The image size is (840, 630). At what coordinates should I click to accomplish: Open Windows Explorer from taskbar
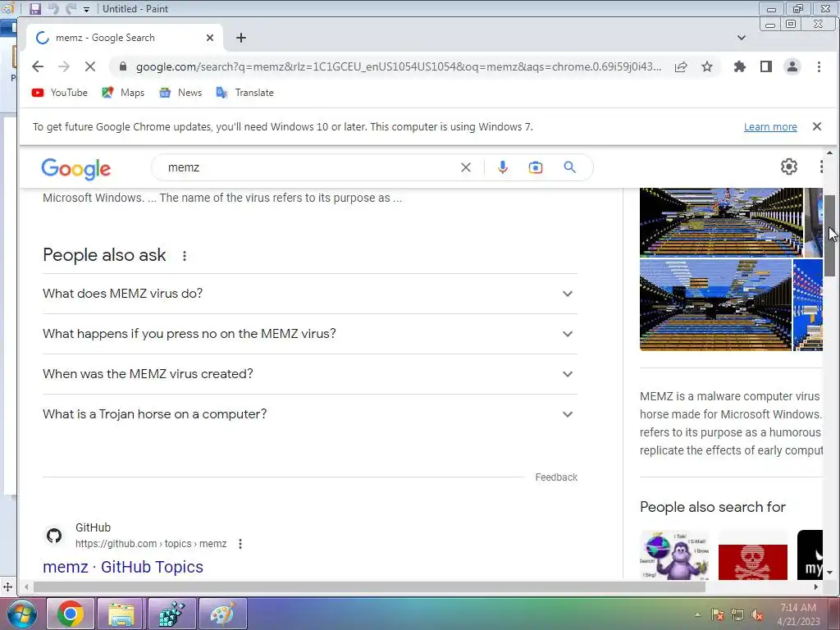coord(121,614)
